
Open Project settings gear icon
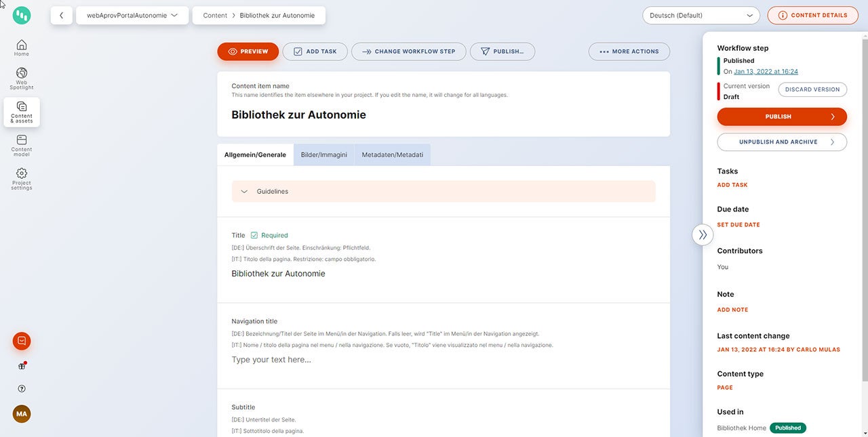[x=22, y=178]
